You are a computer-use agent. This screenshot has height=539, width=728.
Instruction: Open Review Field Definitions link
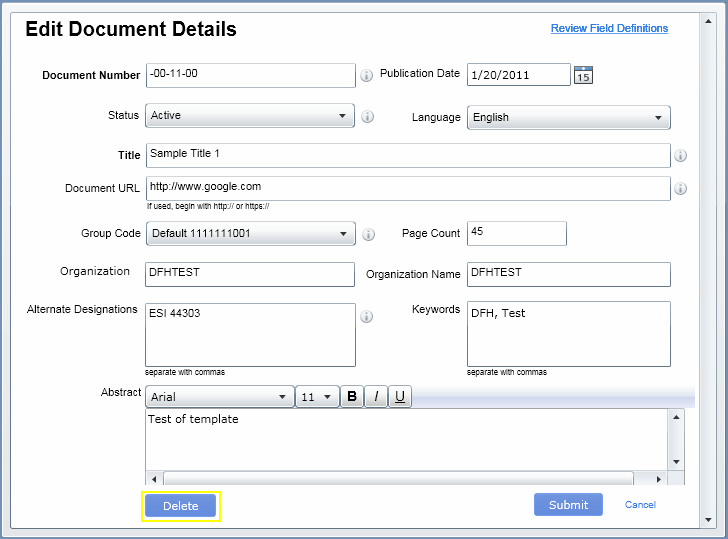609,28
